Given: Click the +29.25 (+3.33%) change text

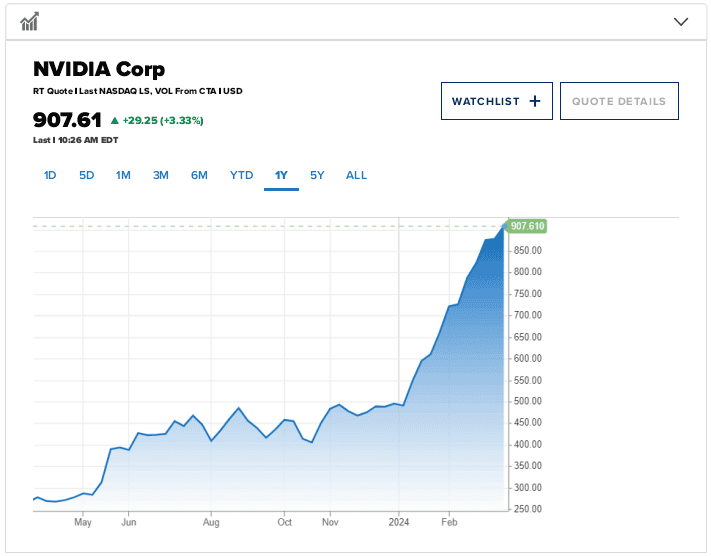Looking at the screenshot, I should pyautogui.click(x=163, y=121).
